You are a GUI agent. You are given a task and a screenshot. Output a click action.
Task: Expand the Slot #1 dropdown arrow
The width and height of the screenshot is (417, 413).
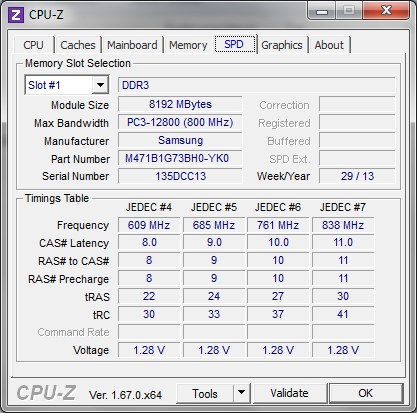click(x=100, y=85)
